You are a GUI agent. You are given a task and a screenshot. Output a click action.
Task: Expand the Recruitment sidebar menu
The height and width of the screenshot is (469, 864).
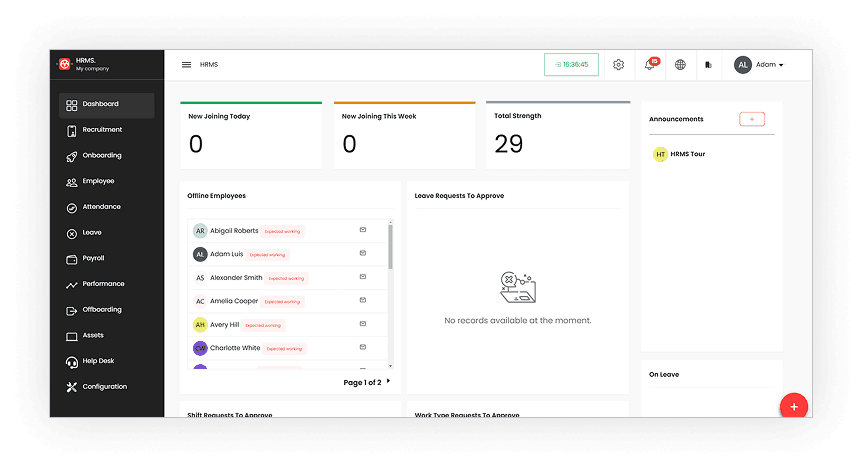(x=102, y=130)
